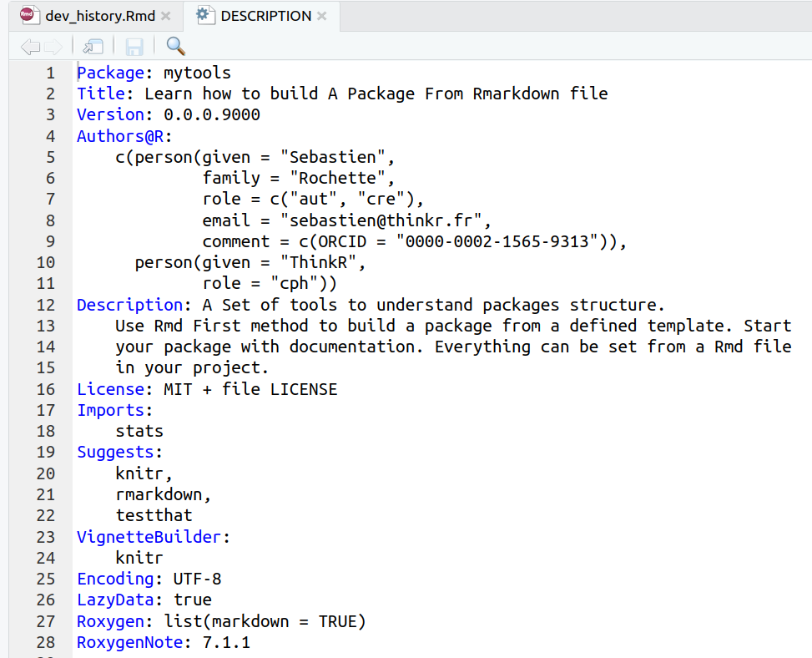Save the current document with floppy icon
The height and width of the screenshot is (658, 812).
coord(134,47)
